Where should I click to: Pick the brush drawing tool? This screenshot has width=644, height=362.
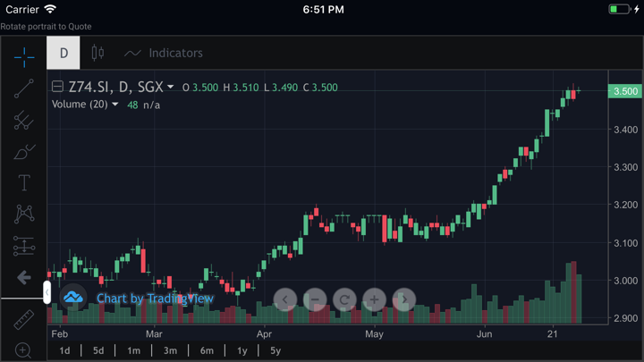tap(24, 152)
